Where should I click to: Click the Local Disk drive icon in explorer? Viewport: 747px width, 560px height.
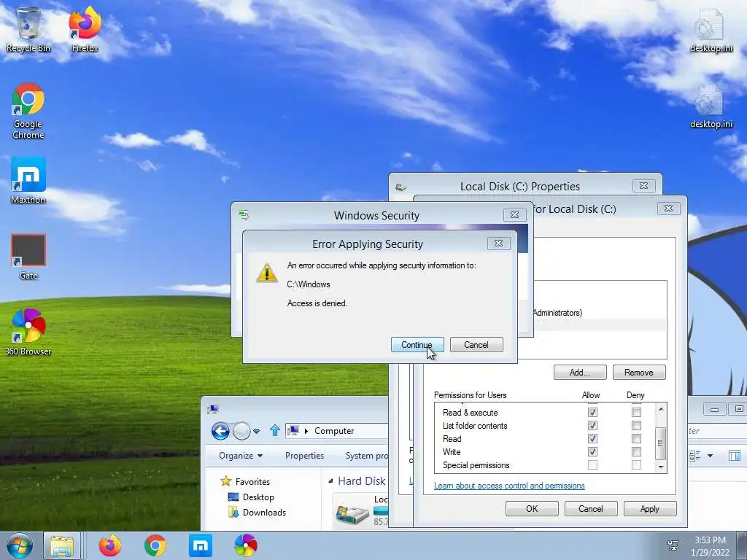[352, 513]
